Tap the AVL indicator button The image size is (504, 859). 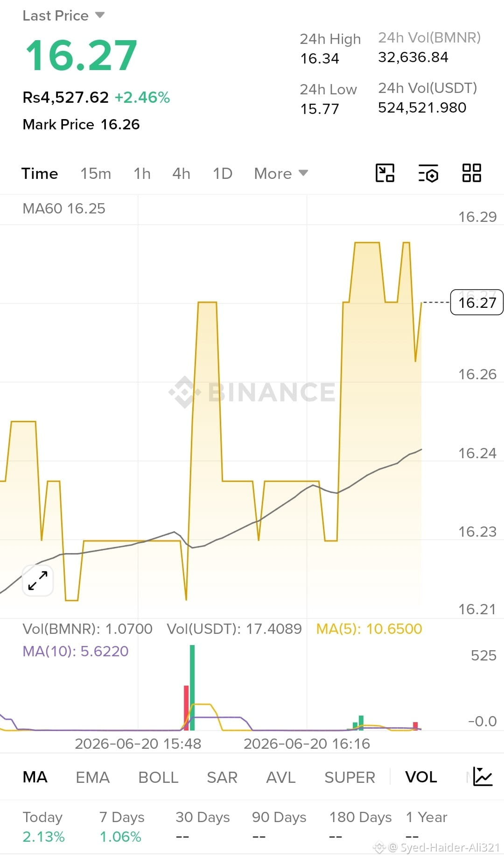pos(280,777)
